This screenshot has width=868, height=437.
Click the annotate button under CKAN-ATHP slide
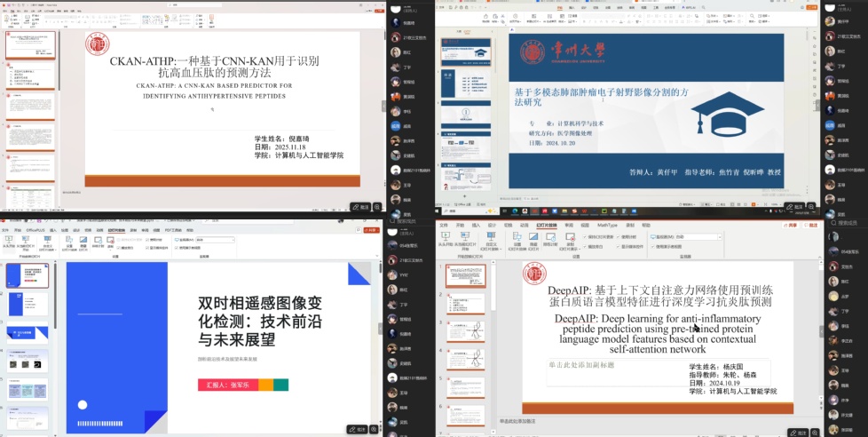point(359,206)
